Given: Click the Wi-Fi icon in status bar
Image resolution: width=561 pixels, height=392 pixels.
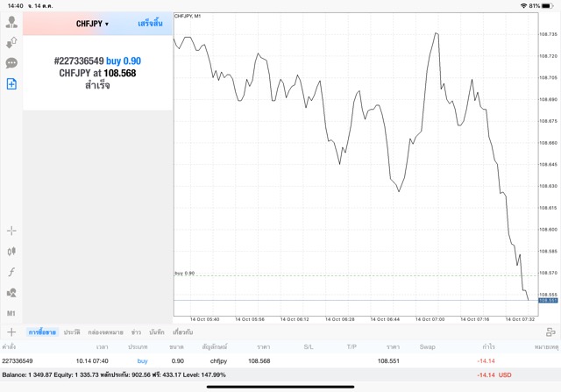Looking at the screenshot, I should (x=524, y=6).
